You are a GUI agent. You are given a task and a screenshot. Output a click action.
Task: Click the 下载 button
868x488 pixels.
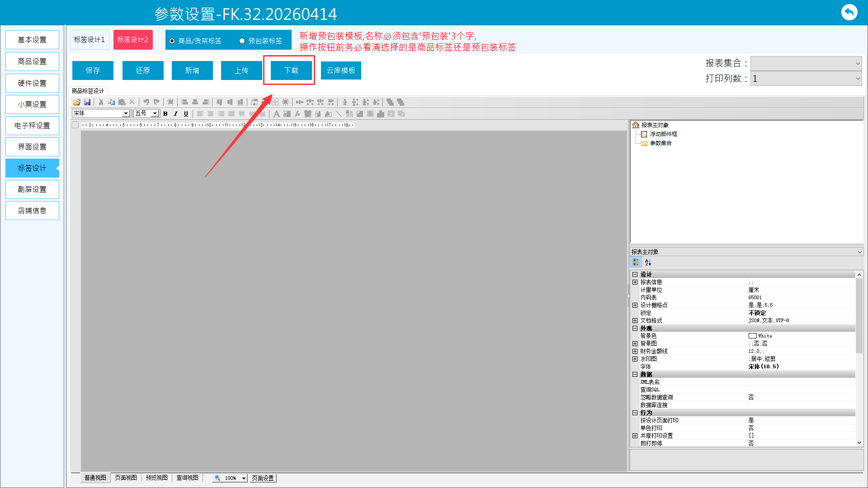click(x=291, y=70)
